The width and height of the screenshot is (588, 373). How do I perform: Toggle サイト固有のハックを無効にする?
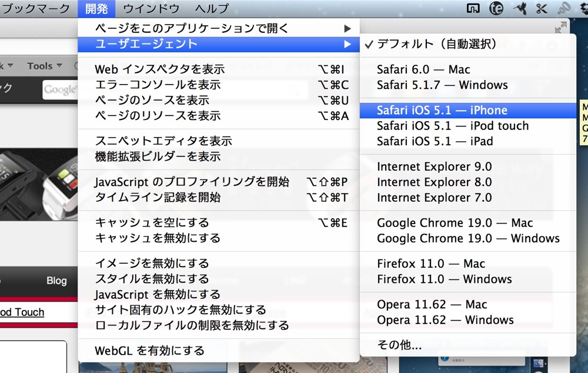(x=219, y=309)
